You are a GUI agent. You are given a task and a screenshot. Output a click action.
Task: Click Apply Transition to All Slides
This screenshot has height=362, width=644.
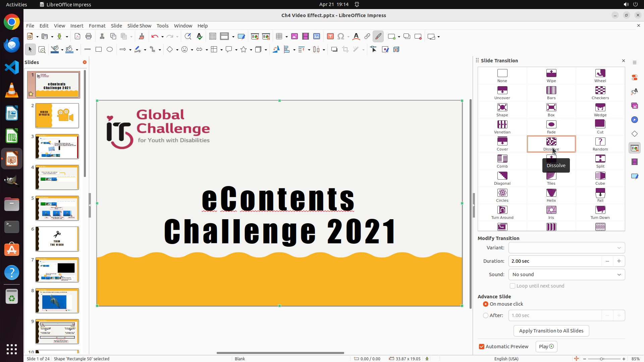551,331
